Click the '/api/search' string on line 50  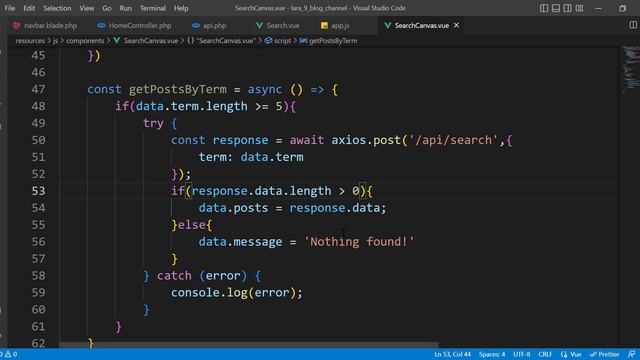click(x=453, y=140)
